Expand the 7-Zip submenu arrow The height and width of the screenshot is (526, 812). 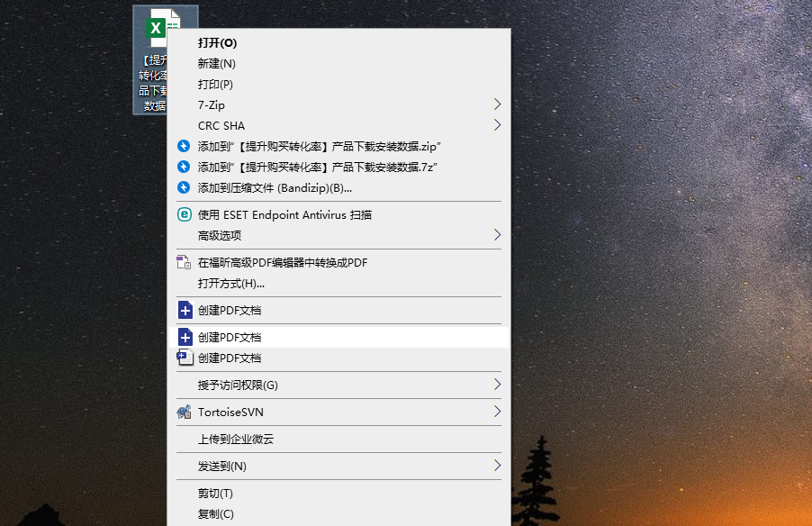496,104
